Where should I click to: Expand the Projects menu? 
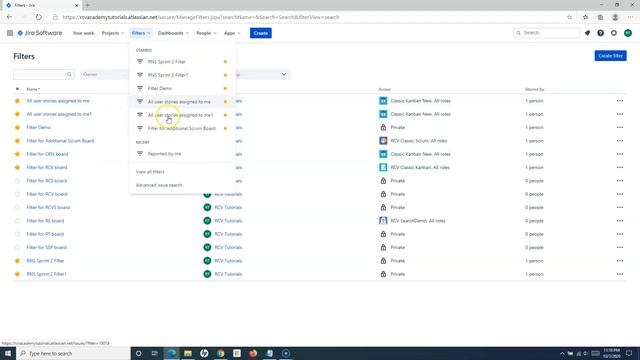tap(113, 33)
